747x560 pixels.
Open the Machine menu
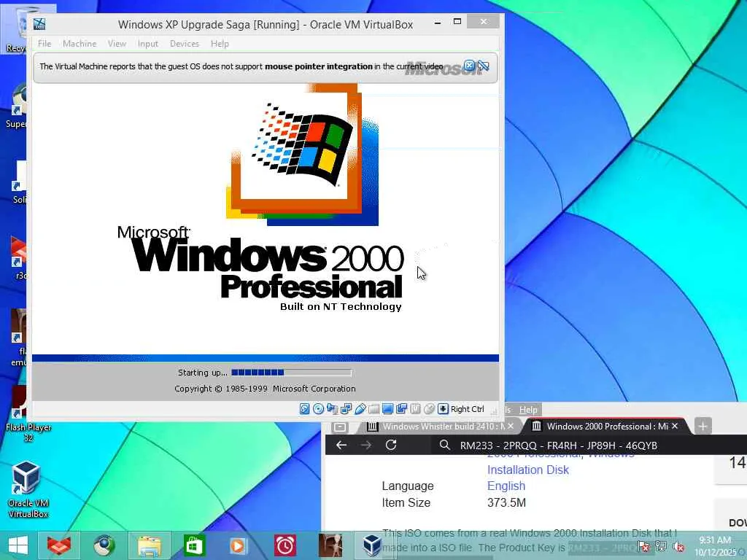80,43
